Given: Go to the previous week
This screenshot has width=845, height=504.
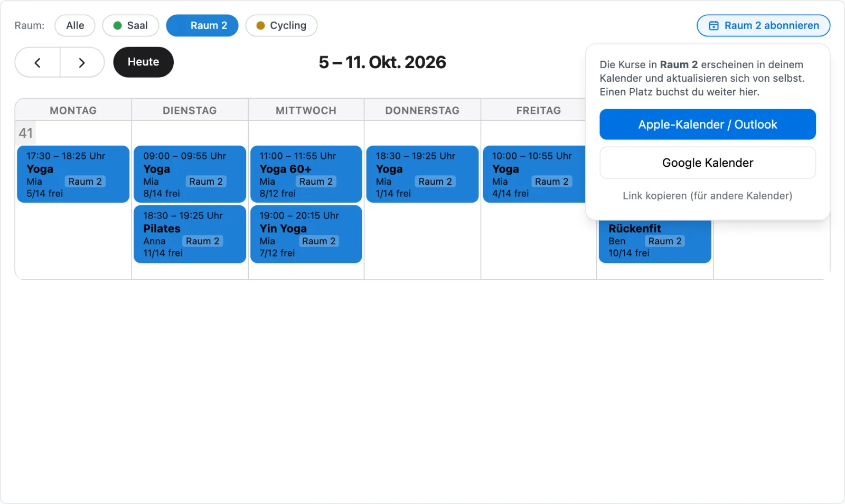Looking at the screenshot, I should point(37,62).
